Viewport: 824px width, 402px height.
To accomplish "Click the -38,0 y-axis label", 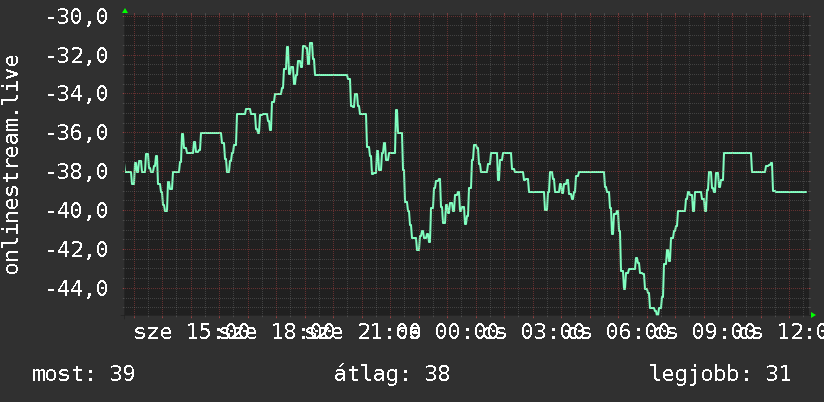I will (77, 171).
